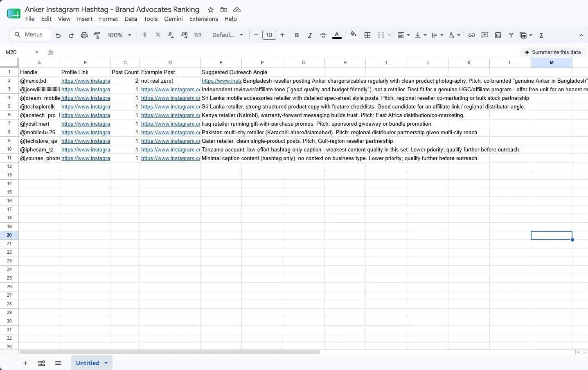The width and height of the screenshot is (588, 370).
Task: Open the text color picker
Action: (337, 35)
